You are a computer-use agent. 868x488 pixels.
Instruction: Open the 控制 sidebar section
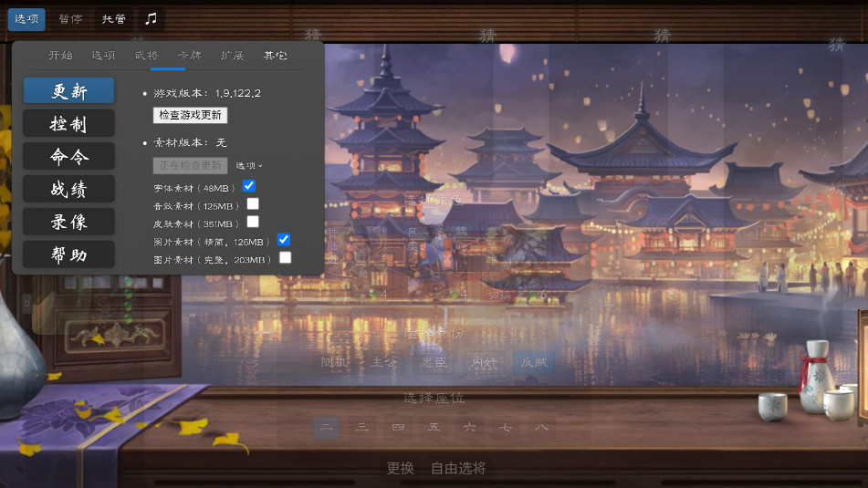(x=69, y=123)
